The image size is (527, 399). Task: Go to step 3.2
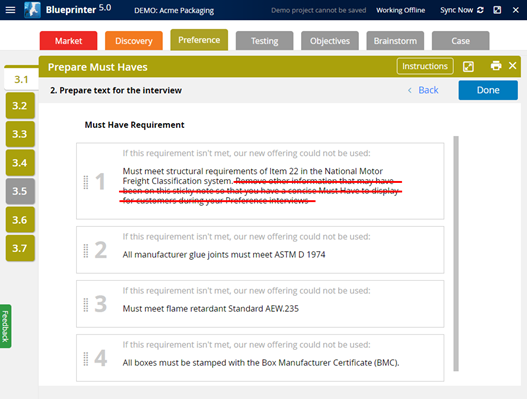20,106
